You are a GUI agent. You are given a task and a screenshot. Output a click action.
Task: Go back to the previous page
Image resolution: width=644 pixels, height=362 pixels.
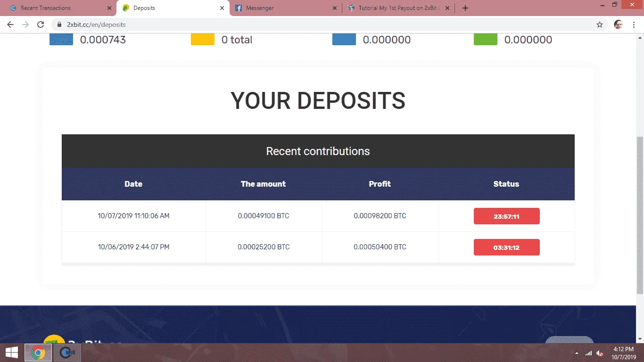coord(10,25)
